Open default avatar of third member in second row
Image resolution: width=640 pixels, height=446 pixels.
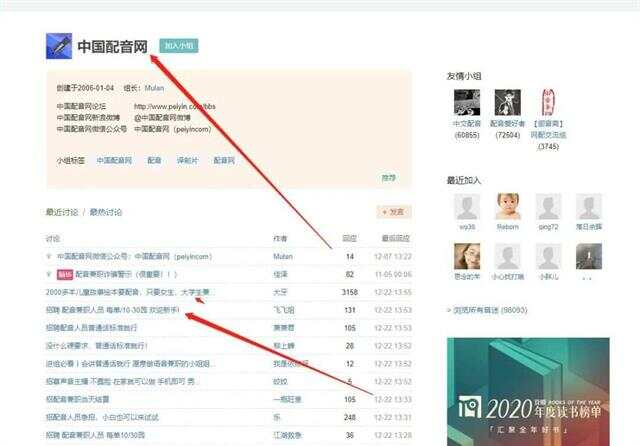[x=548, y=256]
